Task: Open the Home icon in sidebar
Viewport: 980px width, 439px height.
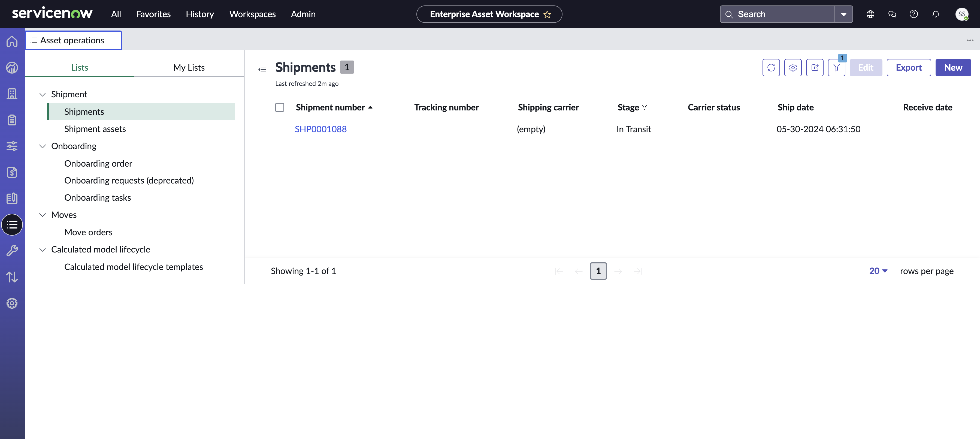Action: (12, 41)
